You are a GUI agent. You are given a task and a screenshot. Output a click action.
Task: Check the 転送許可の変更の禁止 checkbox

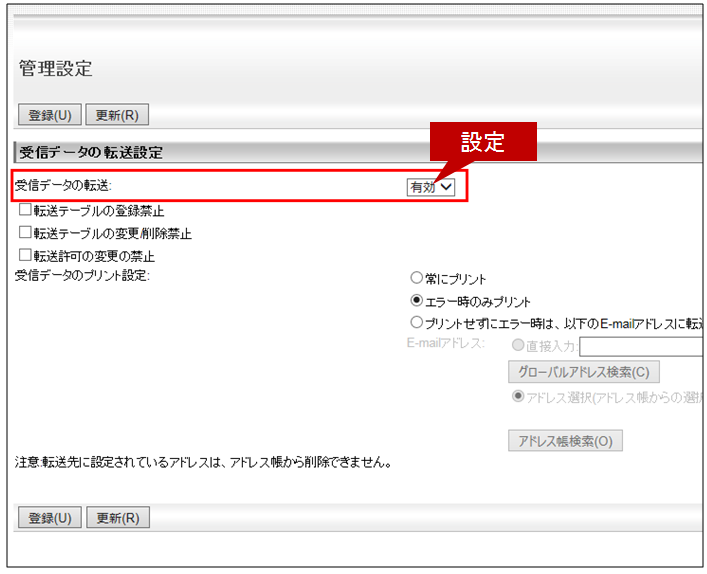click(26, 255)
